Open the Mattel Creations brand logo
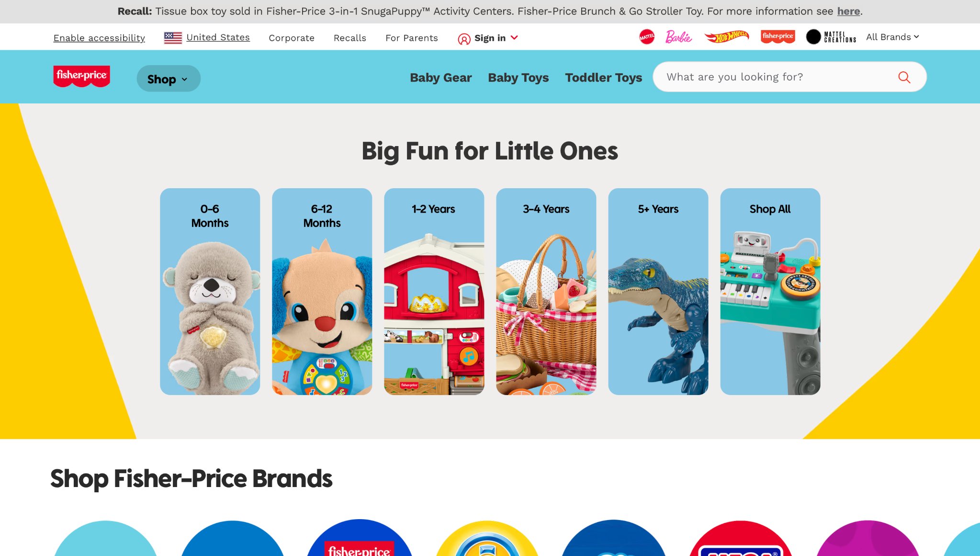The height and width of the screenshot is (556, 980). tap(831, 37)
